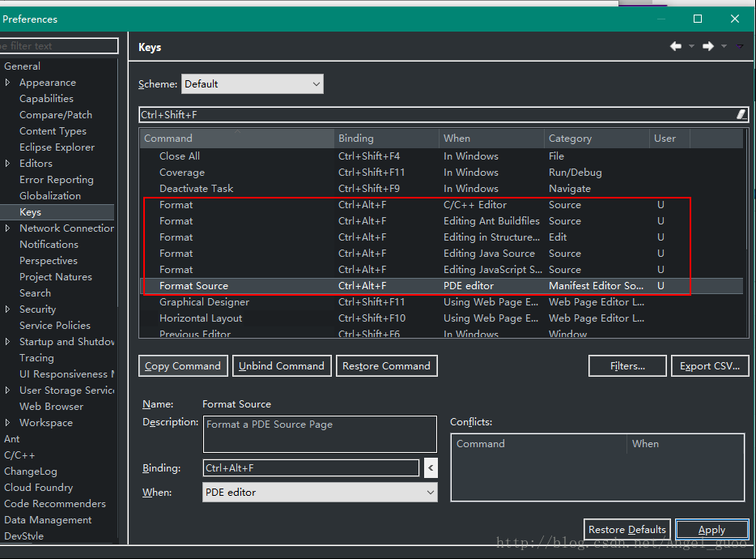The image size is (756, 559).
Task: Select Web Browser in the tree
Action: click(51, 407)
